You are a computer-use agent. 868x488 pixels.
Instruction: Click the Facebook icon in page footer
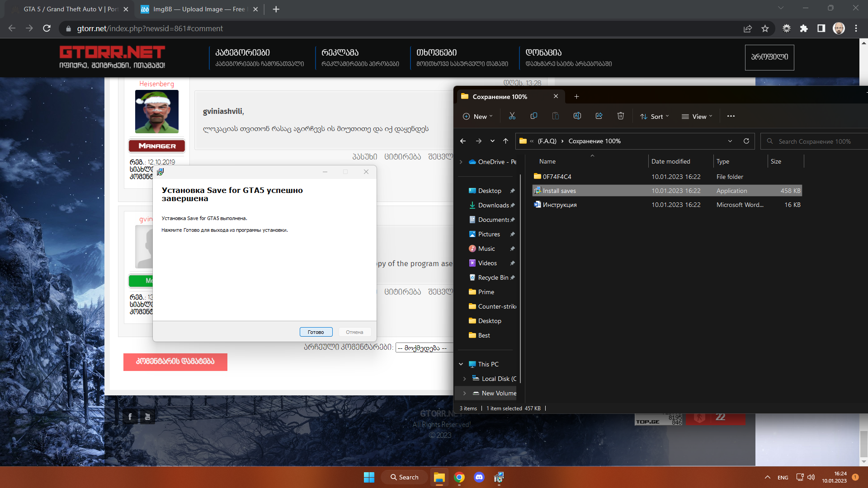coord(130,417)
